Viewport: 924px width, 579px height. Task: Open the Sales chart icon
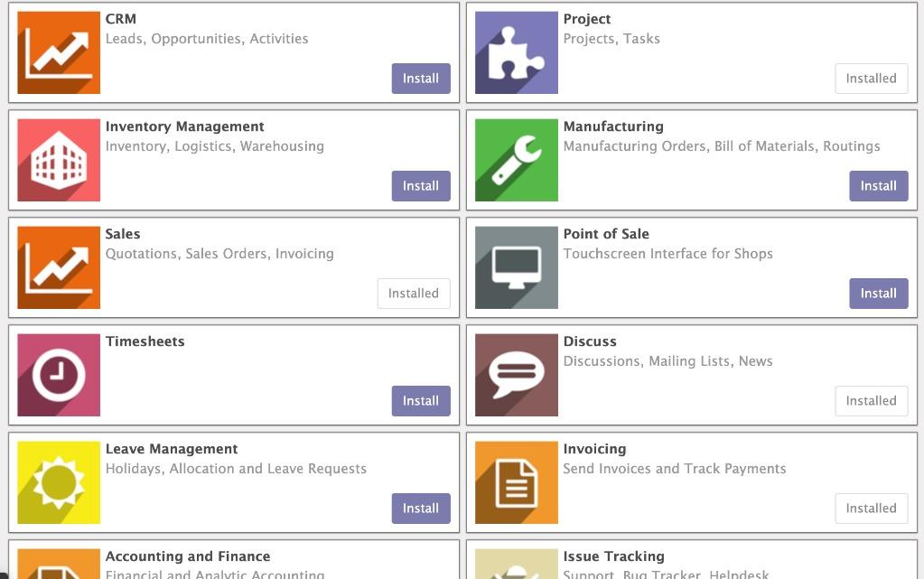click(x=59, y=267)
